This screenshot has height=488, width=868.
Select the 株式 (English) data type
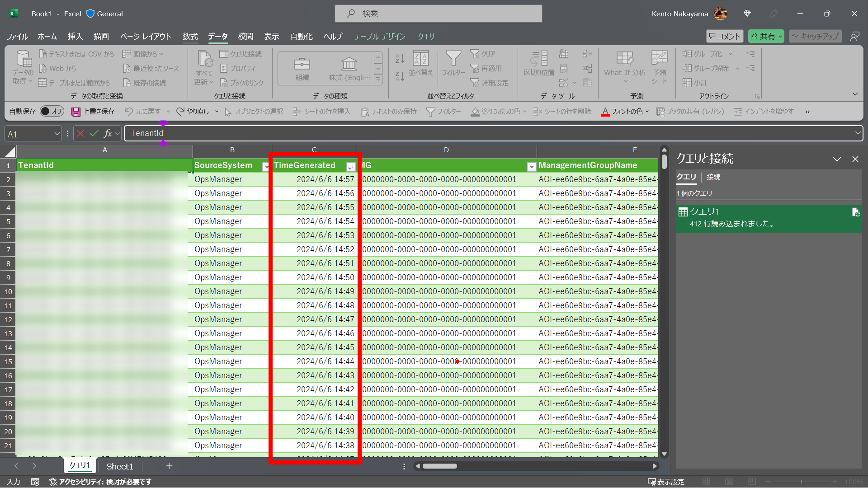click(x=349, y=68)
